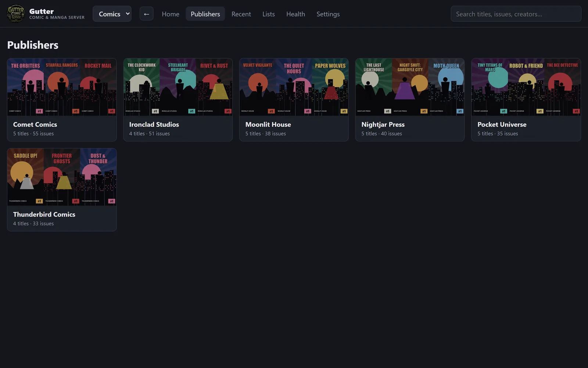This screenshot has height=368, width=588.
Task: Select the Publishers tab
Action: click(x=205, y=14)
